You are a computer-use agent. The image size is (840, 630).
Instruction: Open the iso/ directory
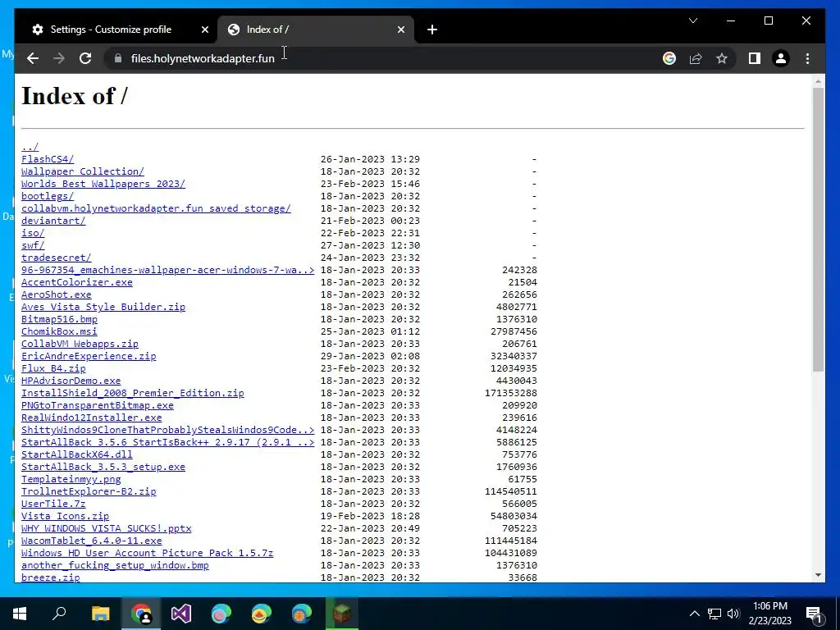point(33,233)
